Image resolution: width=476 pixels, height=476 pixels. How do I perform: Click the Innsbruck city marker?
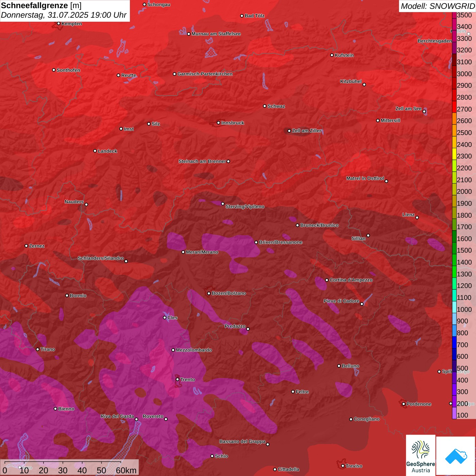[x=219, y=123]
